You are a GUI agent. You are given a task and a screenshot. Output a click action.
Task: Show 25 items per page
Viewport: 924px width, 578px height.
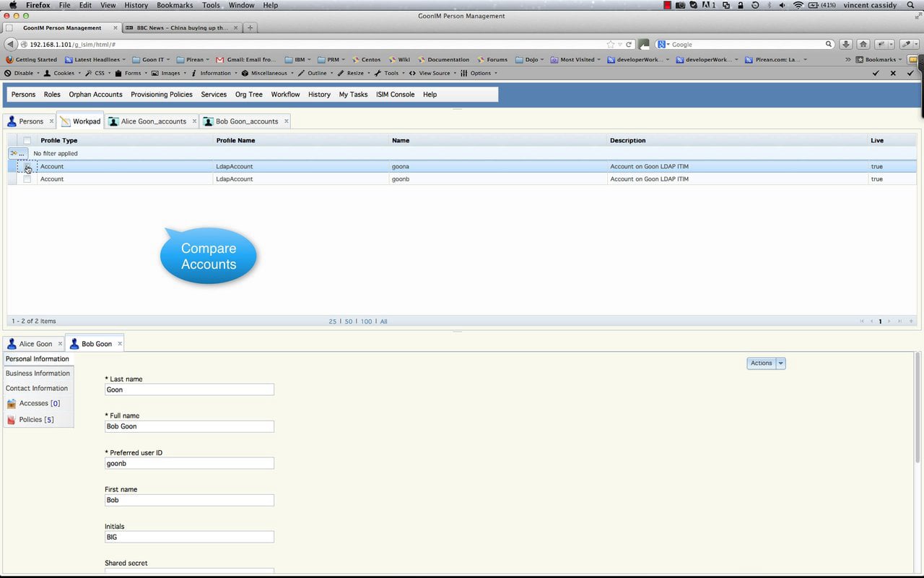pyautogui.click(x=333, y=322)
